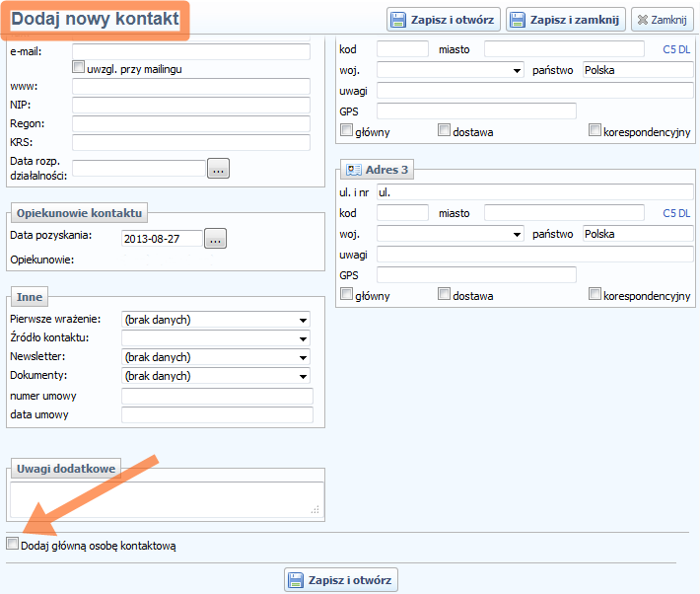Click the Adres 3 card icon
The height and width of the screenshot is (594, 700).
pos(353,170)
